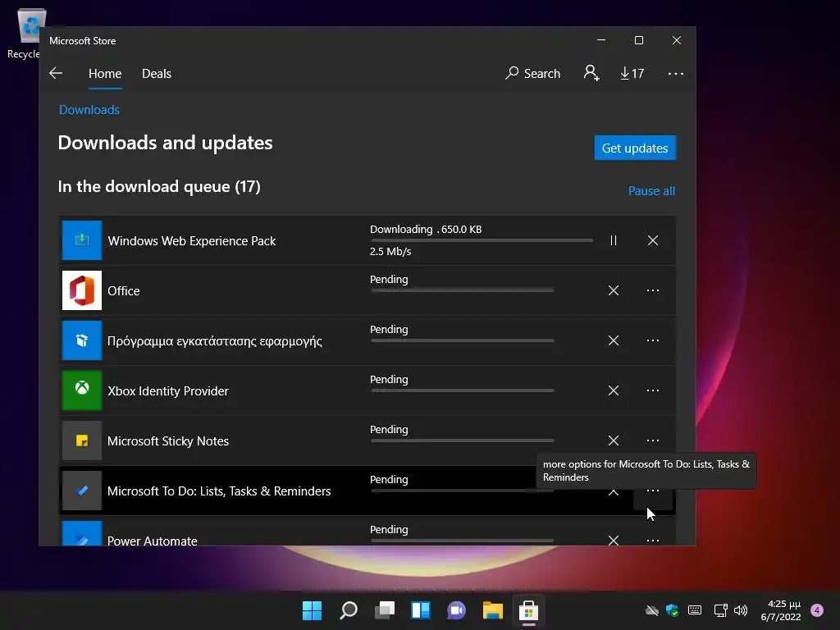Click 'In the download queue (17)' heading
This screenshot has height=630, width=840.
tap(159, 186)
